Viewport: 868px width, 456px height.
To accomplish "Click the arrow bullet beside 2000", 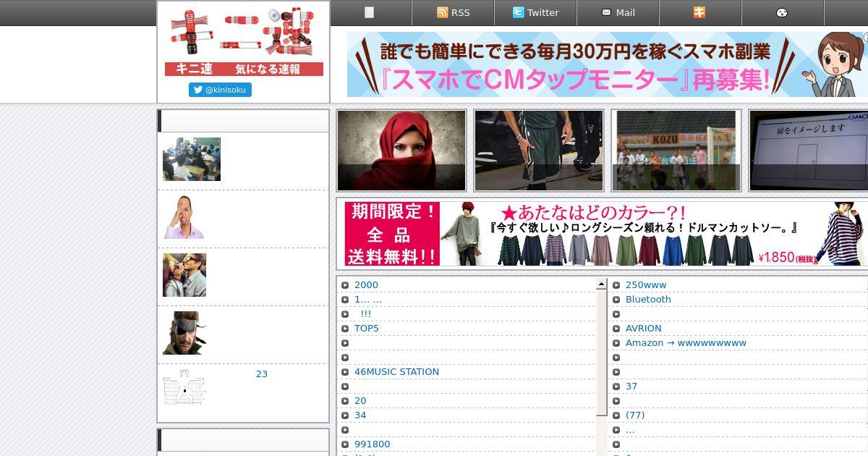I will pyautogui.click(x=345, y=285).
